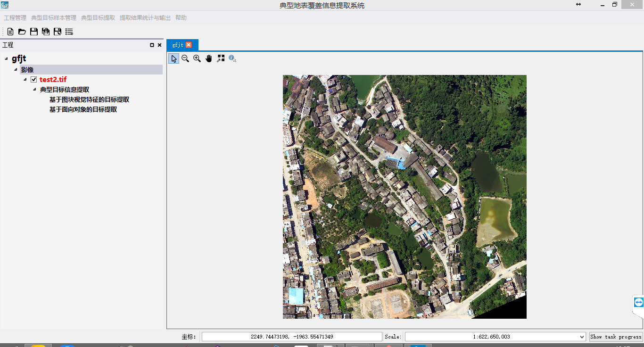644x347 pixels.
Task: Click the Save As pencil-floppy icon
Action: click(x=58, y=32)
